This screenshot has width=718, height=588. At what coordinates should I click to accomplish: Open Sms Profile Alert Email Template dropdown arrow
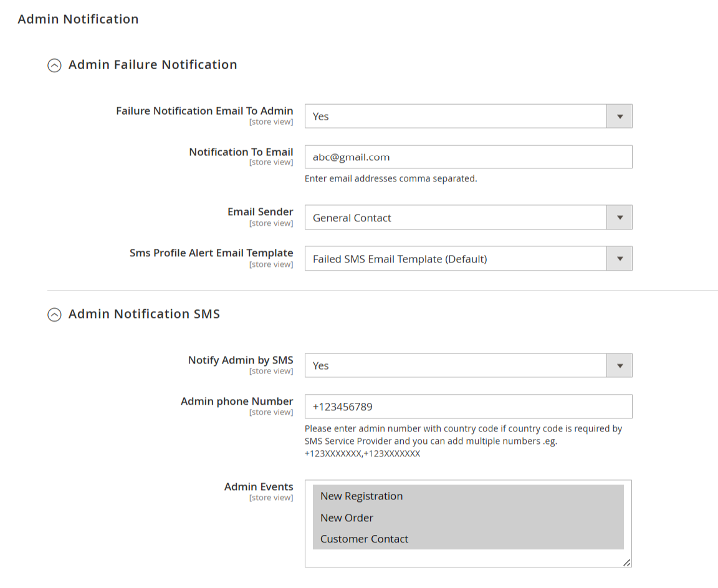click(x=620, y=259)
